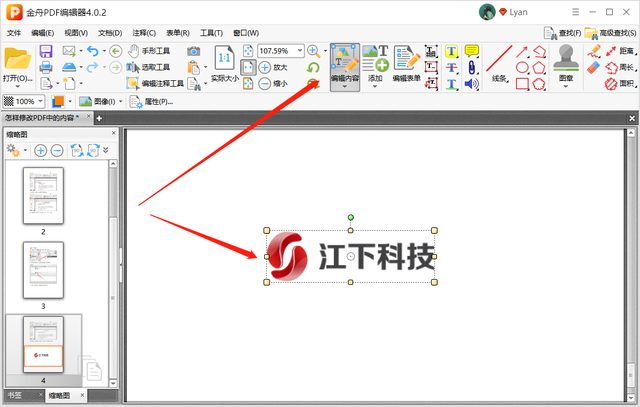Click the magnifier zoom tool icon

pos(313,51)
